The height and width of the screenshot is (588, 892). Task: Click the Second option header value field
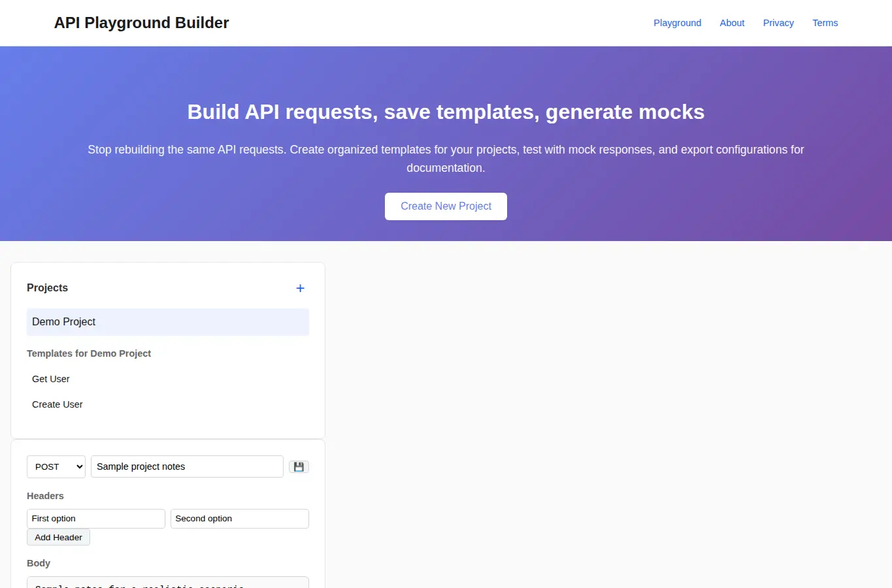pos(240,519)
